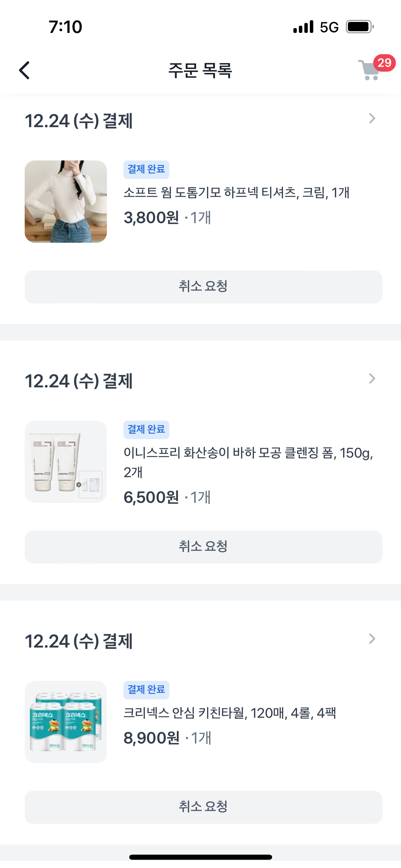Viewport: 401px width, 868px height.
Task: Tap the home indicator bar at screen bottom
Action: coord(200,857)
